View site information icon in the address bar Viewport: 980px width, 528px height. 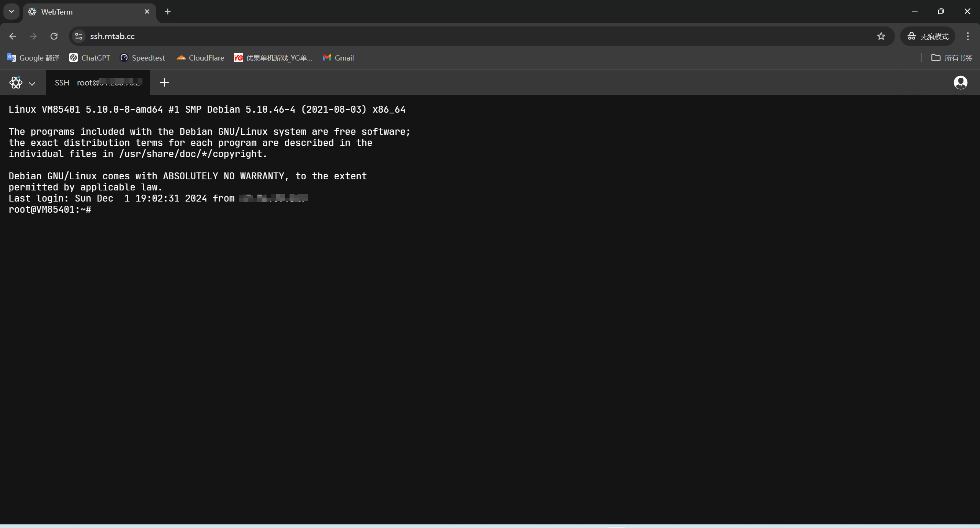tap(79, 36)
